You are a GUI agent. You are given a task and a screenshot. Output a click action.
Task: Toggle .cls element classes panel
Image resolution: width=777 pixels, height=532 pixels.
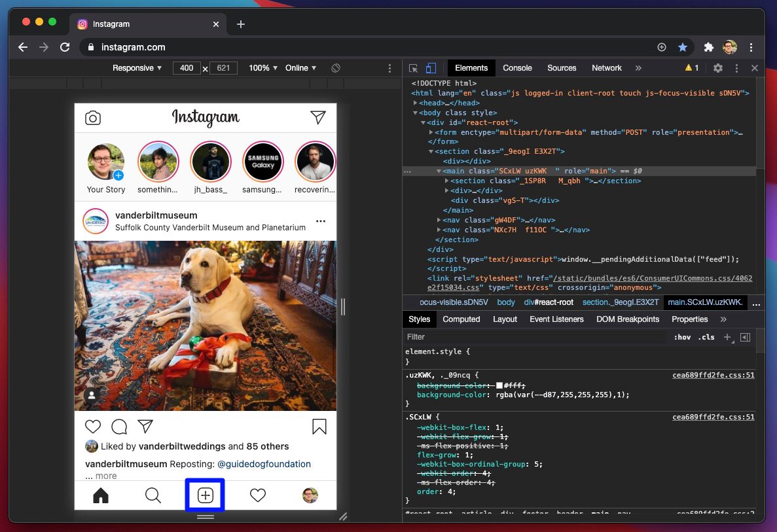point(706,337)
